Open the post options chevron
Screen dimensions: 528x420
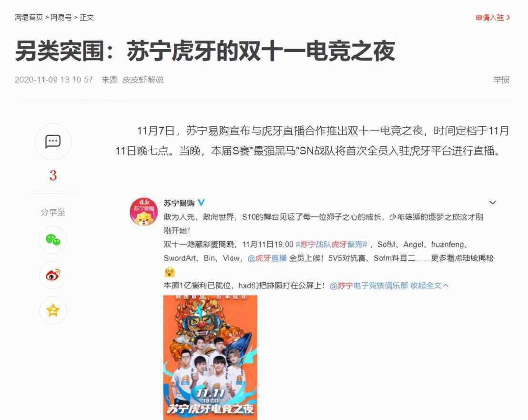click(492, 203)
